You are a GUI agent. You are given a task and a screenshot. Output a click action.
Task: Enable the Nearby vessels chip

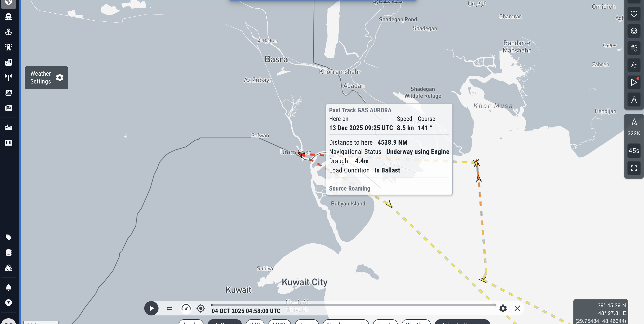coord(346,322)
